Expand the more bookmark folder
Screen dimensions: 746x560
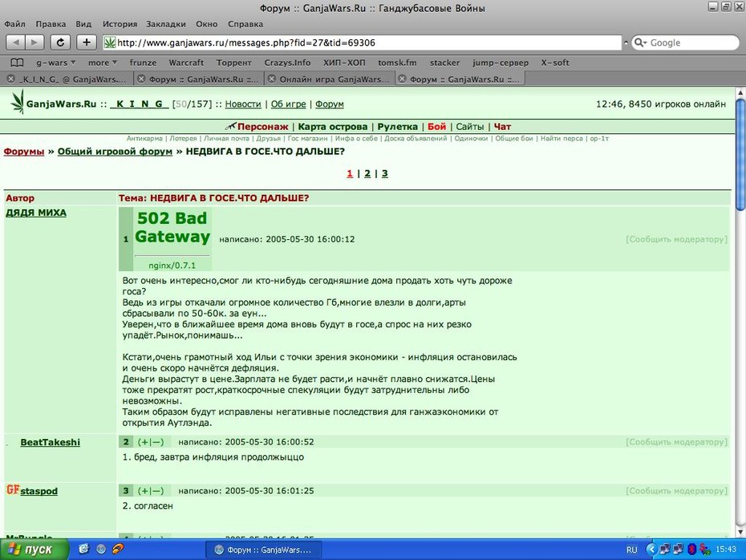coord(103,63)
